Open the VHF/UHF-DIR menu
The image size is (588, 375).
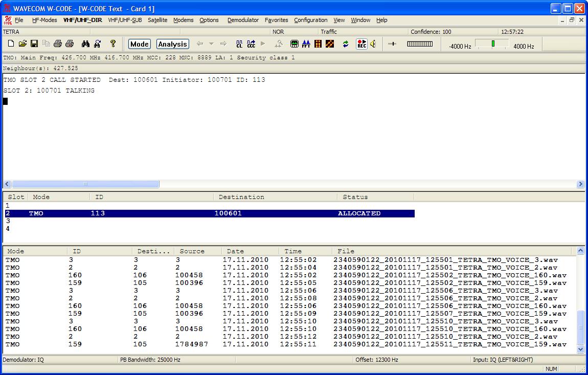[x=82, y=20]
